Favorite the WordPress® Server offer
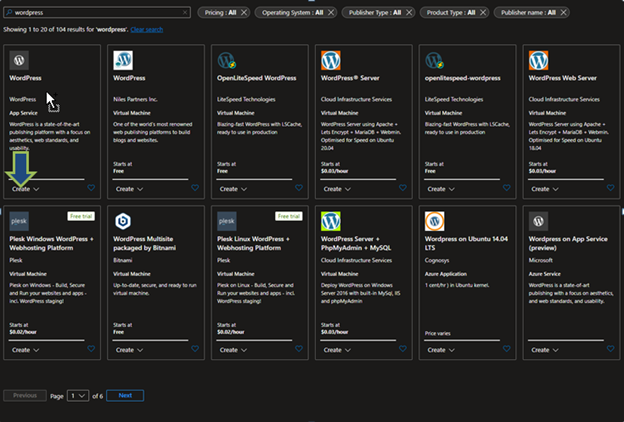The image size is (624, 422). pos(403,188)
